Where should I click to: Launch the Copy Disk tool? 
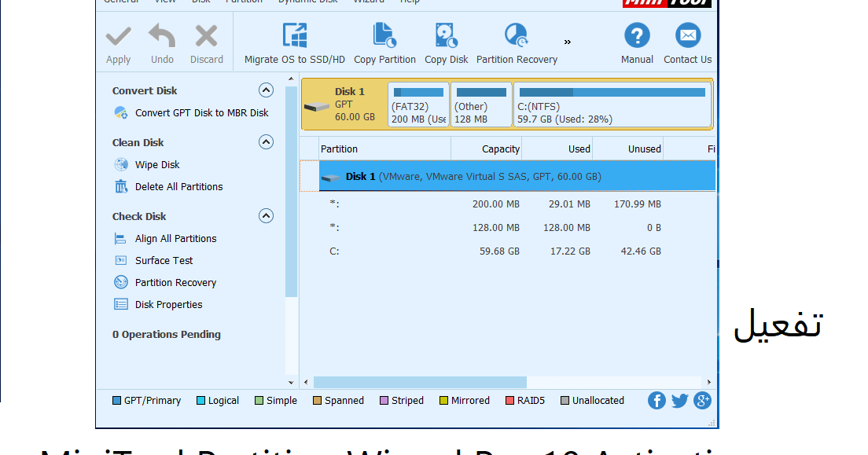coord(446,44)
